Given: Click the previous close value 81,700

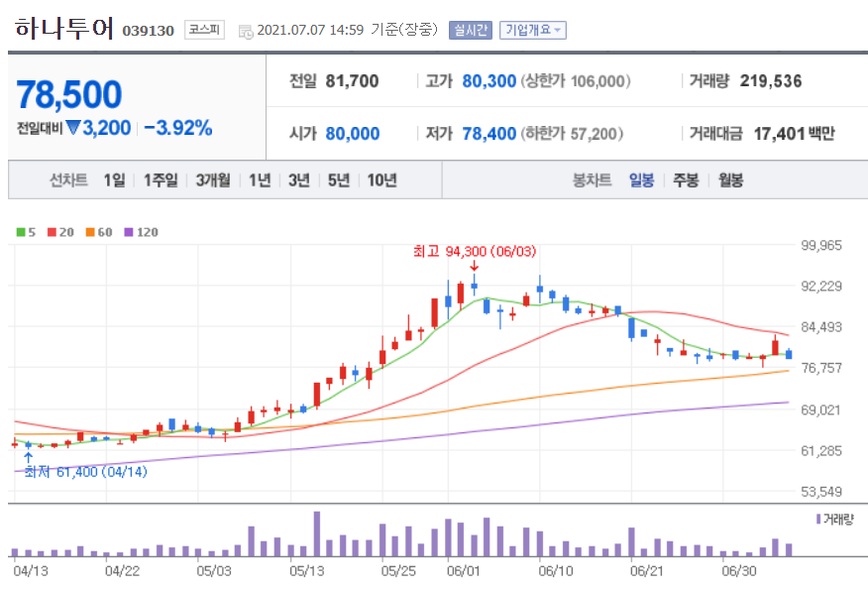Looking at the screenshot, I should point(352,81).
